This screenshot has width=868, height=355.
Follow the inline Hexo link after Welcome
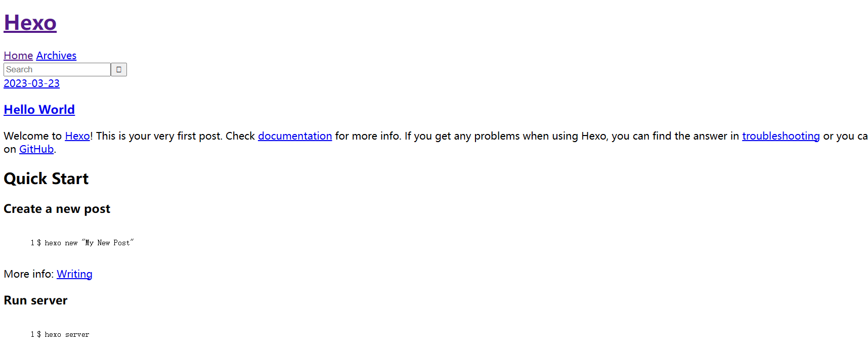77,136
